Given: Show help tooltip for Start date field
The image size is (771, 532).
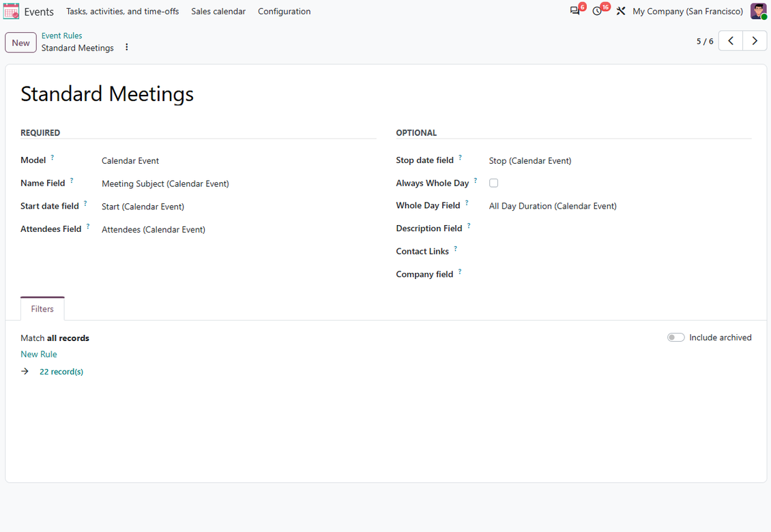Looking at the screenshot, I should 85,203.
